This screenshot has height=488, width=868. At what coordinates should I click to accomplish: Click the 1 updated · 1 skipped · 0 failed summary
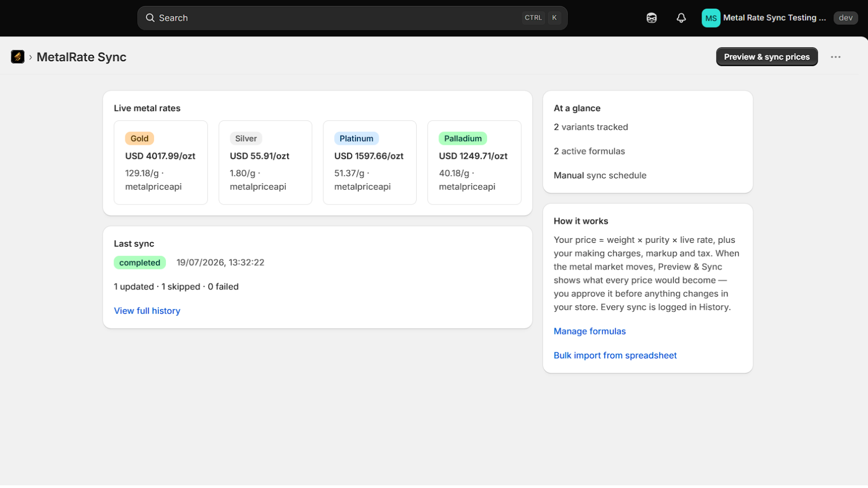tap(176, 287)
